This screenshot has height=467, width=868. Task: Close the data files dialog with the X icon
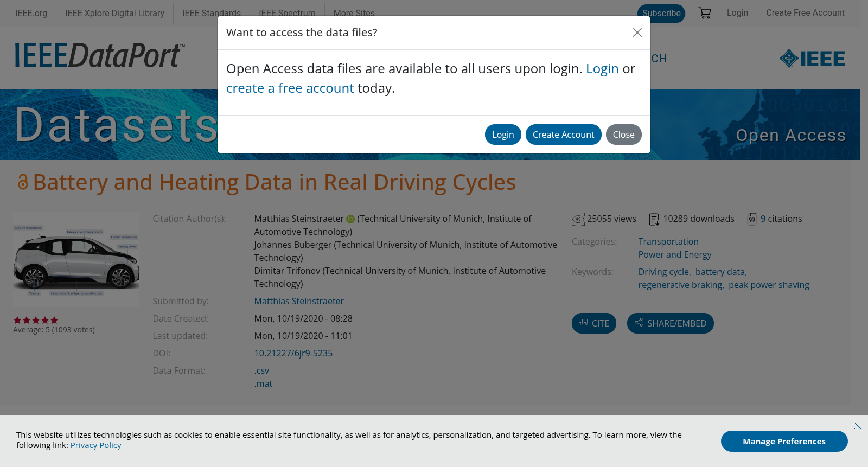click(637, 33)
